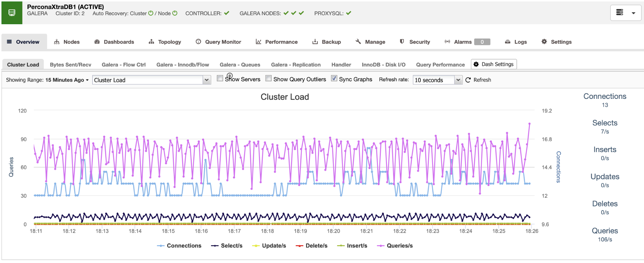
Task: Click the Alarms count badge showing 0
Action: (x=482, y=42)
